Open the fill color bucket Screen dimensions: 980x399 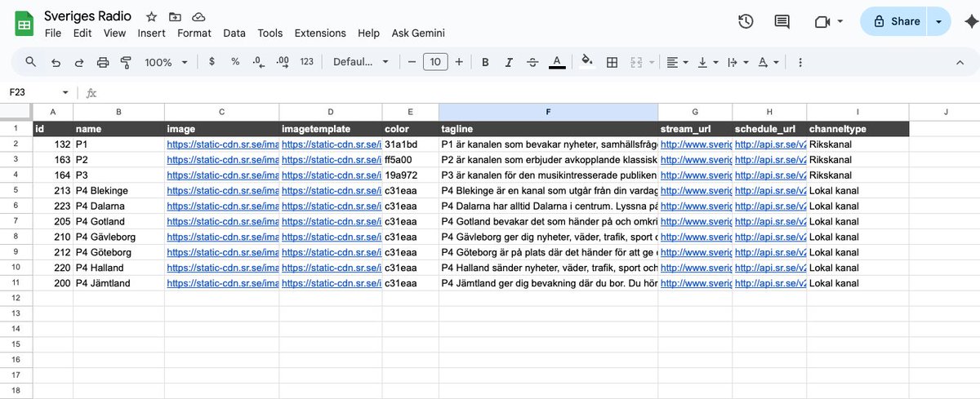[586, 62]
